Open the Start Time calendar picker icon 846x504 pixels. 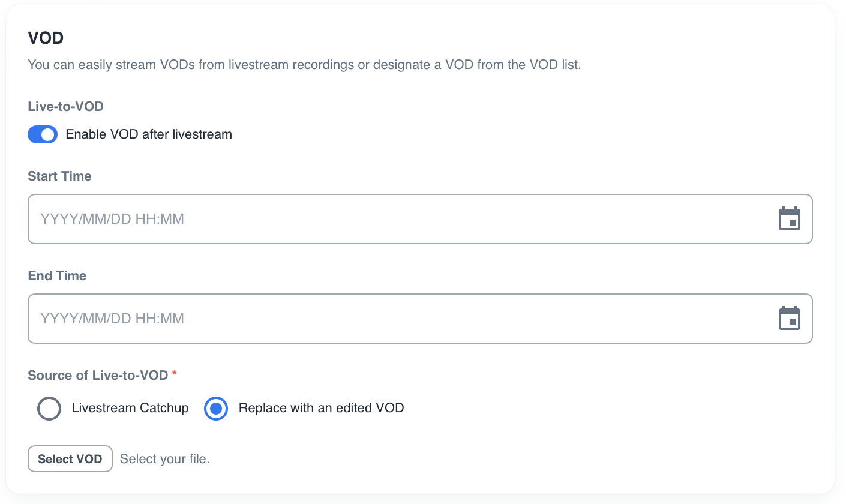click(790, 219)
